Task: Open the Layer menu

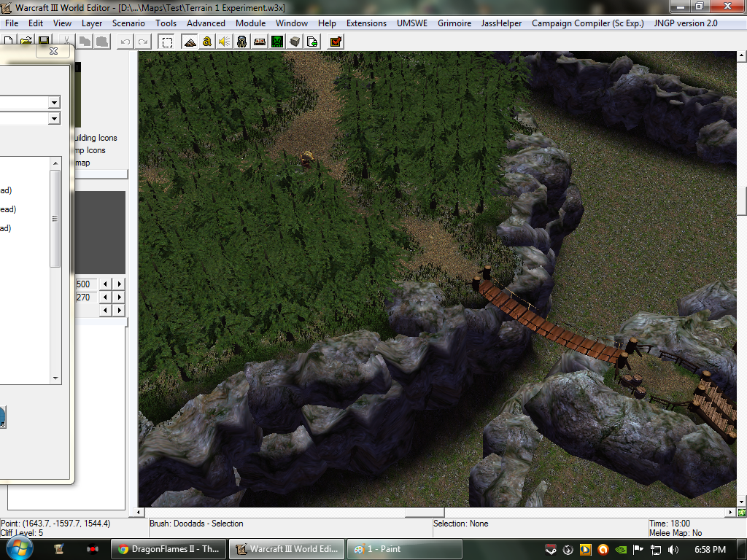Action: pyautogui.click(x=92, y=23)
